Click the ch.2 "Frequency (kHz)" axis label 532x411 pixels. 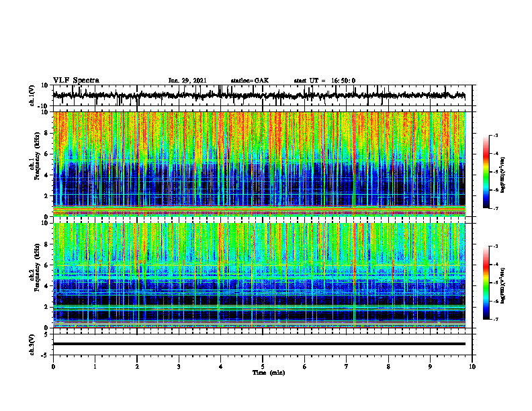[x=37, y=267]
